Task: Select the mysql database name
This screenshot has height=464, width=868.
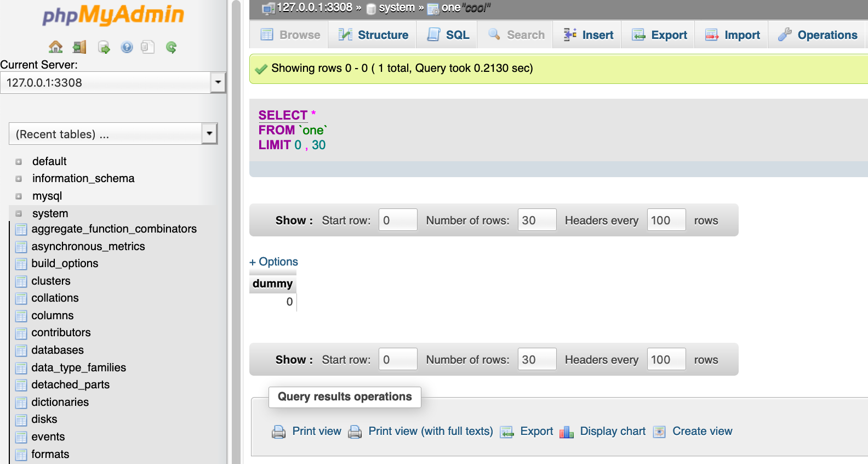Action: coord(47,196)
